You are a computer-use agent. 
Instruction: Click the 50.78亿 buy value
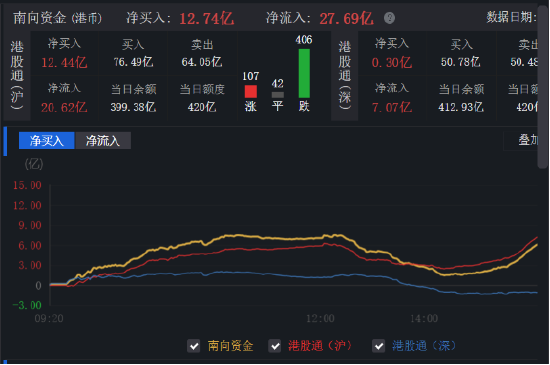pyautogui.click(x=461, y=62)
